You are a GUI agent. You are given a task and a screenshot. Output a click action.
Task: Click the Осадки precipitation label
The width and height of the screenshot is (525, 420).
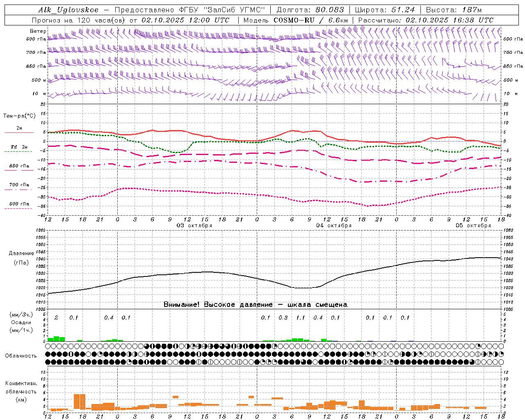(21, 322)
